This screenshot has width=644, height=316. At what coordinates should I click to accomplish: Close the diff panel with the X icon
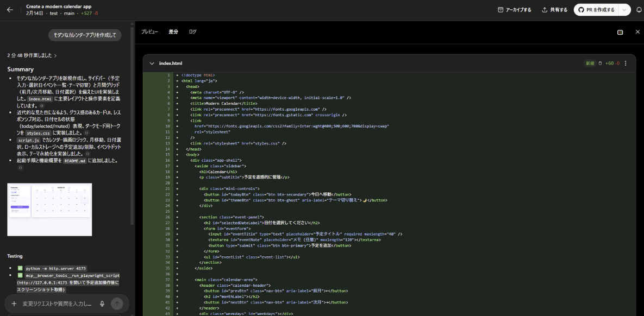coord(637,32)
